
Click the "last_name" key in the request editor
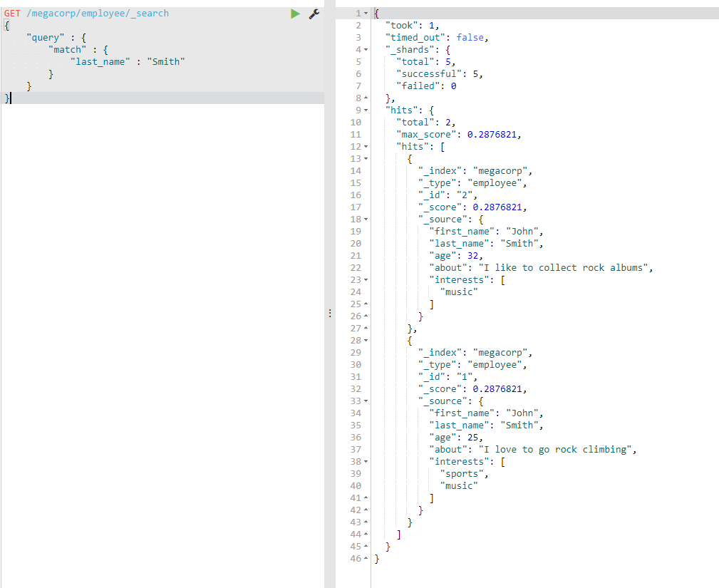[x=100, y=61]
